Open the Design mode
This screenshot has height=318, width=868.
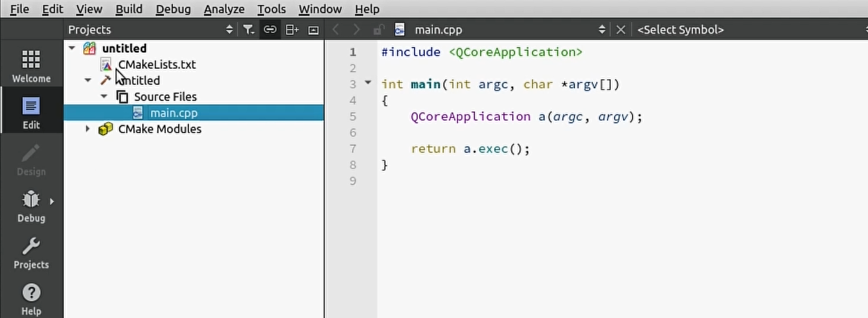tap(31, 159)
